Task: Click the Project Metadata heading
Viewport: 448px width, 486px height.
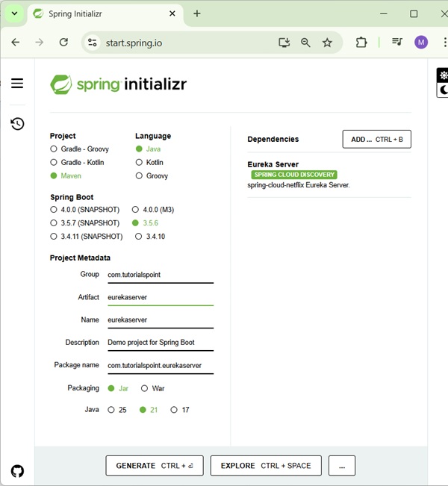Action: (80, 258)
